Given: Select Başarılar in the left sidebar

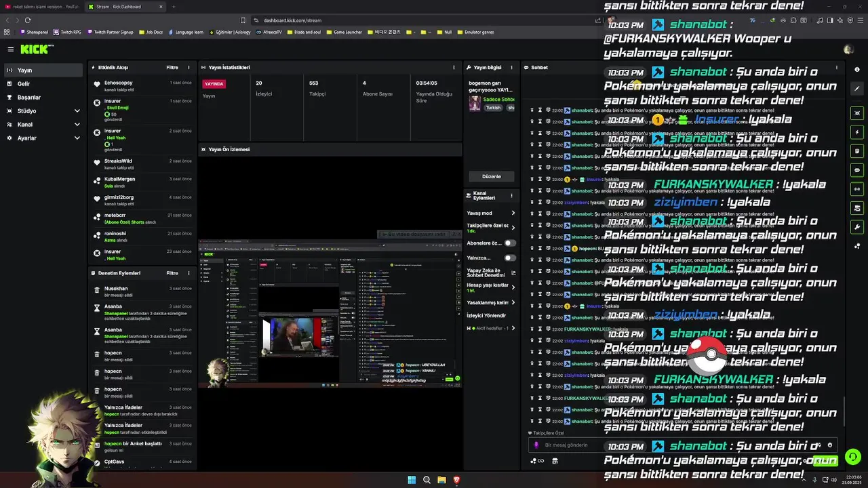Looking at the screenshot, I should point(43,97).
